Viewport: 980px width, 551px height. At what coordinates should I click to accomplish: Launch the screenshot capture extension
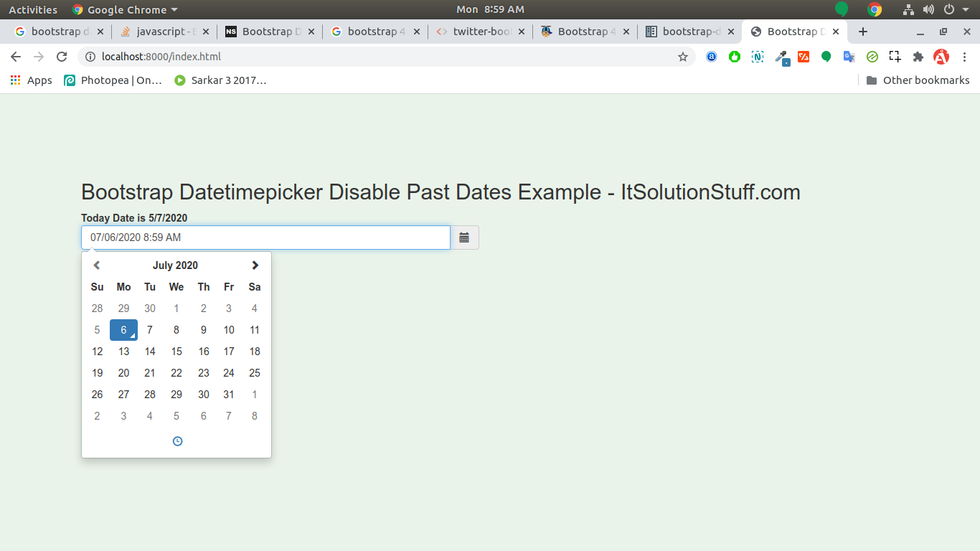(x=895, y=56)
